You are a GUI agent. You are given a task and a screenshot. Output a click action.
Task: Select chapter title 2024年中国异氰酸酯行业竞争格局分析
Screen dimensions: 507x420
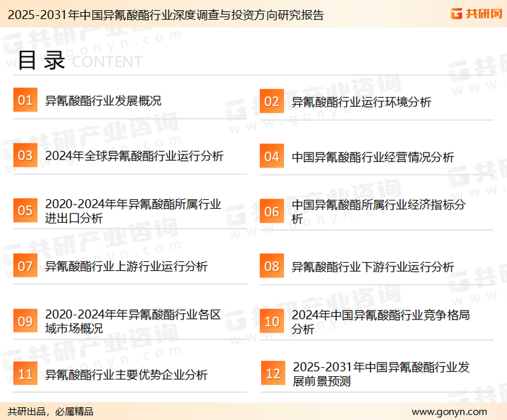click(381, 322)
